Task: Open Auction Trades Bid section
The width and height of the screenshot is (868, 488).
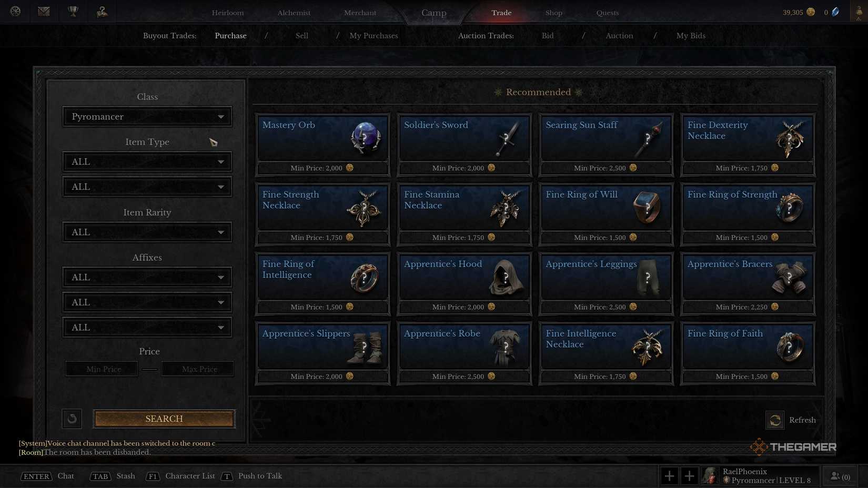Action: (x=548, y=36)
